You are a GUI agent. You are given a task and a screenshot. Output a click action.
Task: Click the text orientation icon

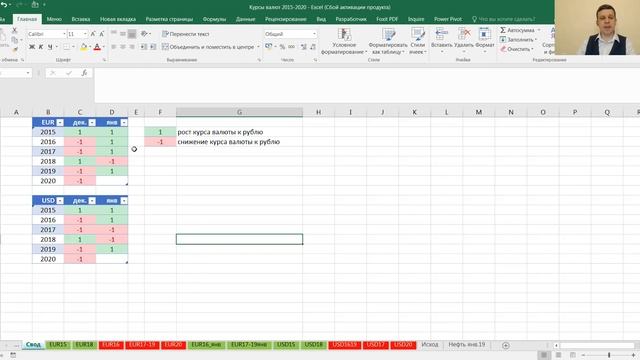[x=144, y=34]
